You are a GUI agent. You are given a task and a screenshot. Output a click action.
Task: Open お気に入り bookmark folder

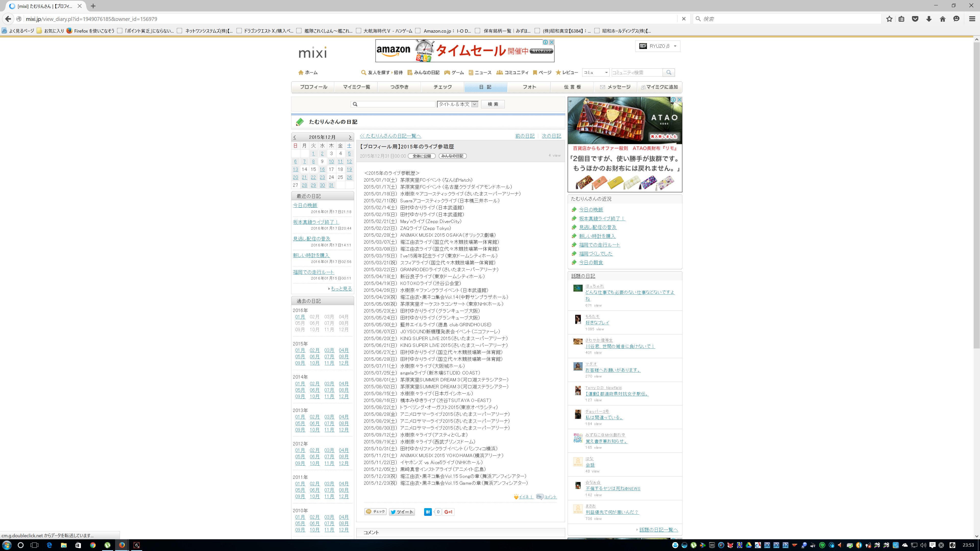[x=50, y=31]
